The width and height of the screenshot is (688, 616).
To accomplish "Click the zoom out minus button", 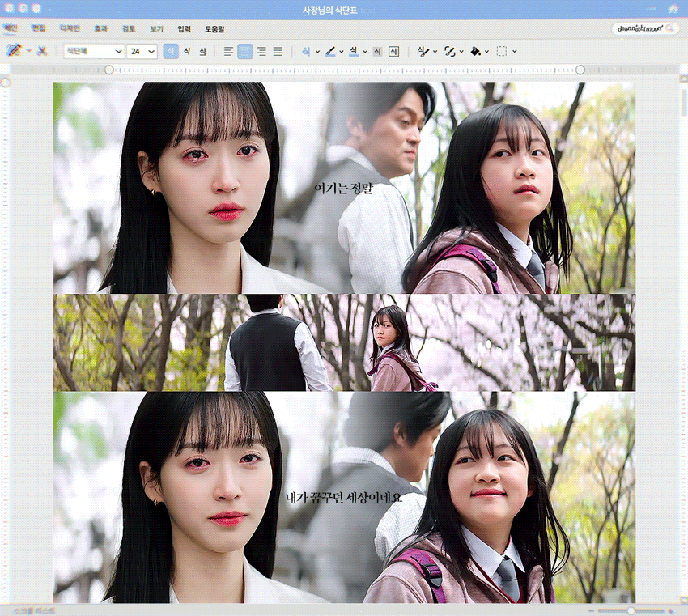I will pos(591,610).
